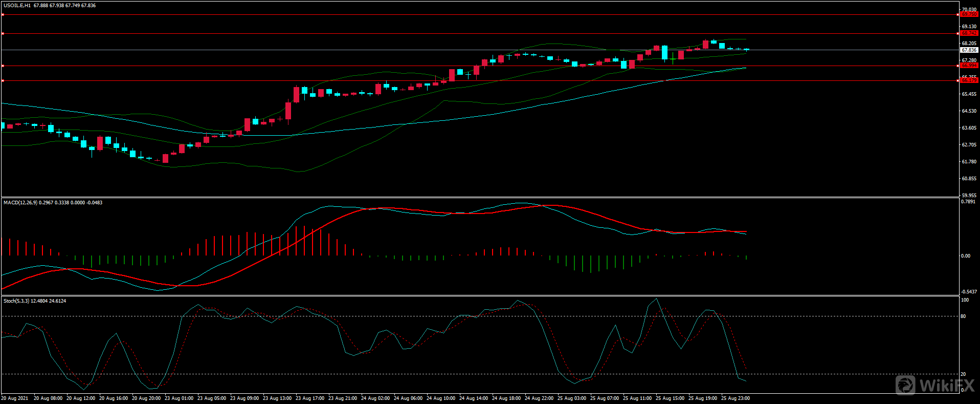The height and width of the screenshot is (404, 980).
Task: Select the red 66.179 price tag
Action: pyautogui.click(x=969, y=80)
